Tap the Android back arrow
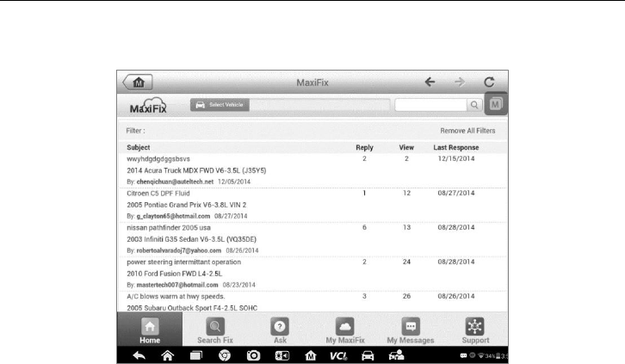The image size is (625, 364). 139,355
